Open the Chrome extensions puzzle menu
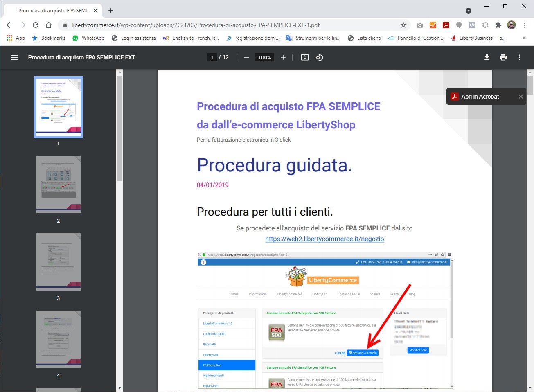Screen dimensions: 534x392 coord(498,25)
